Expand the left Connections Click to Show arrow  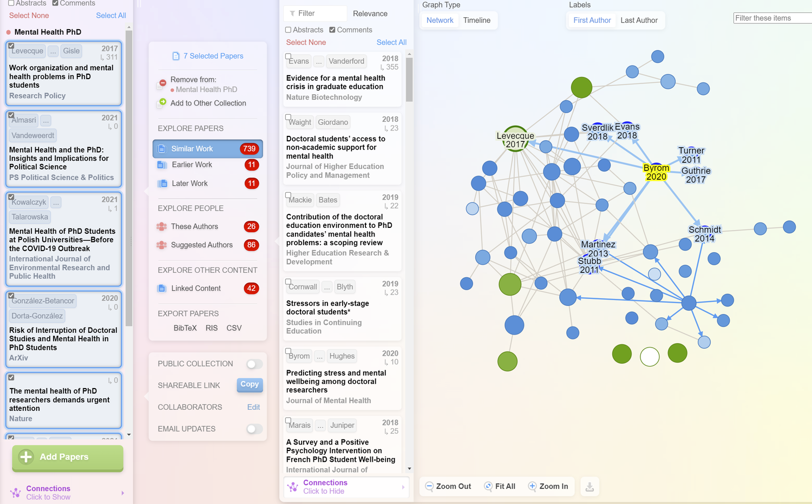coord(123,493)
